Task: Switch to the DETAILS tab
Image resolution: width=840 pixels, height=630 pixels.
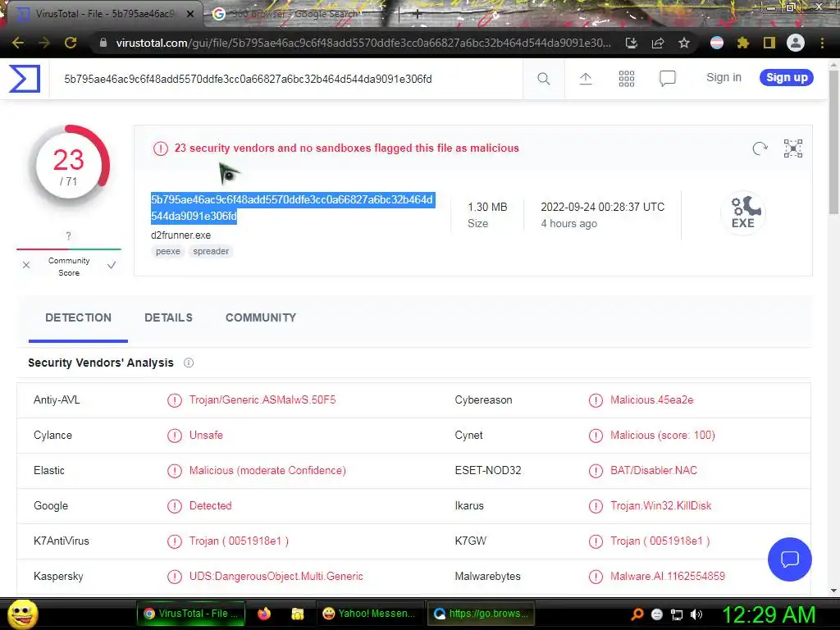Action: click(x=168, y=317)
